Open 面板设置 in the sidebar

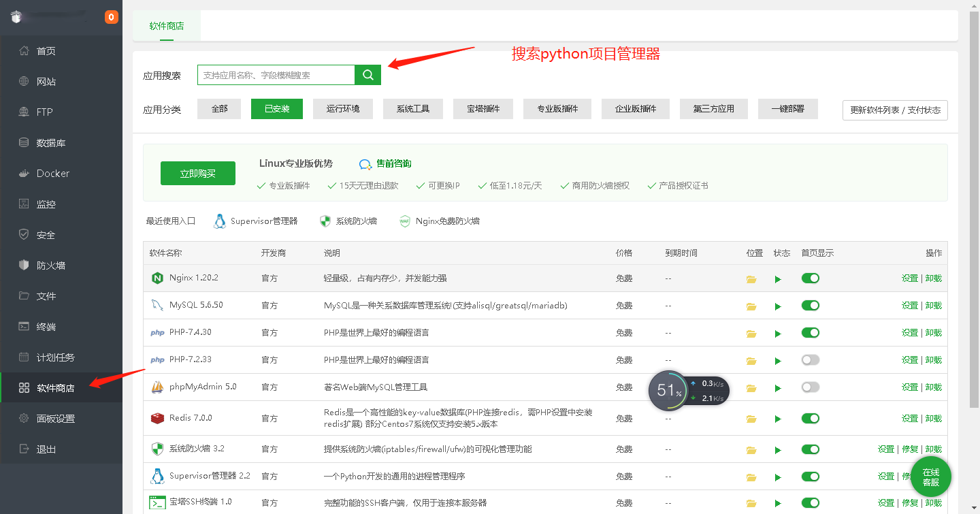pyautogui.click(x=56, y=419)
